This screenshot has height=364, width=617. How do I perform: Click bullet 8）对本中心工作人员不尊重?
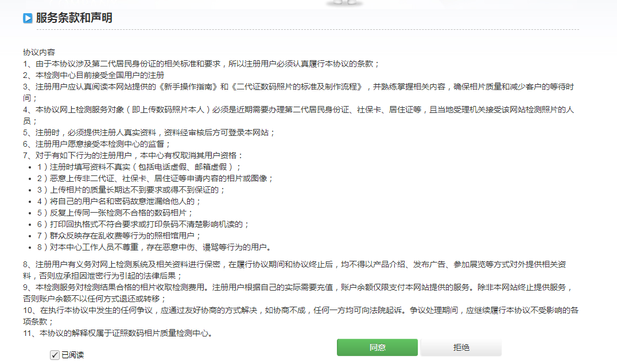pyautogui.click(x=154, y=247)
